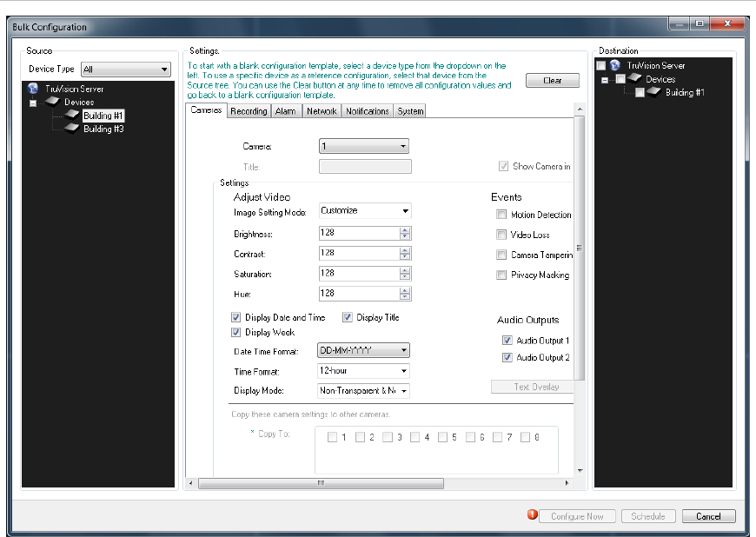This screenshot has width=756, height=537.
Task: Click the Title text field
Action: (365, 166)
